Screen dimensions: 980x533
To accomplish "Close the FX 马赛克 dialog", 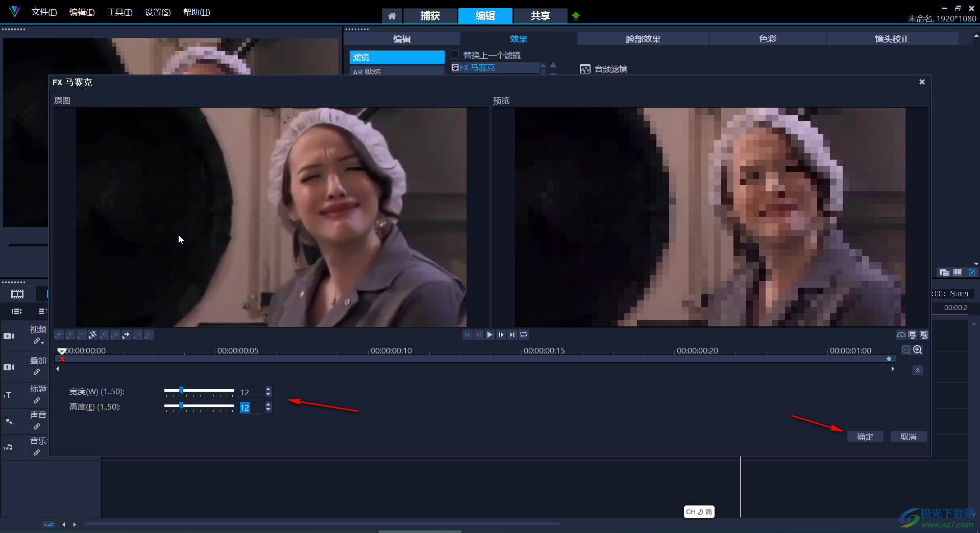I will click(922, 82).
